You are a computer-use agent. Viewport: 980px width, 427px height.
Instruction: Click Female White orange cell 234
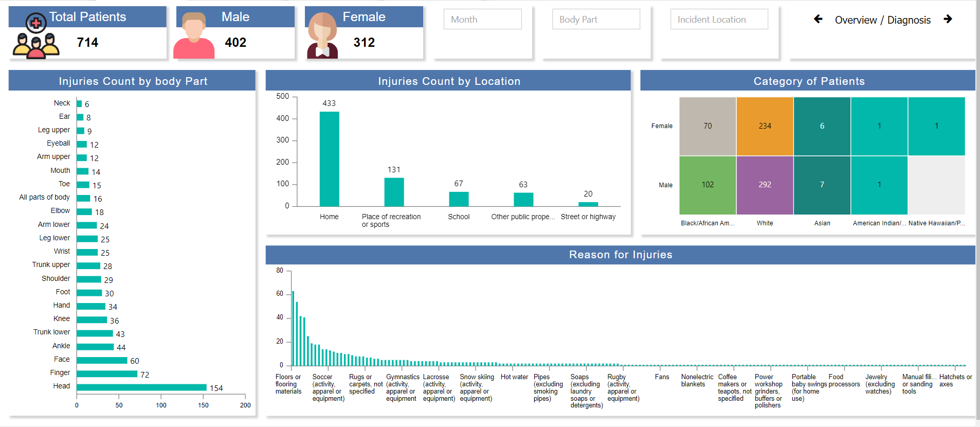pyautogui.click(x=765, y=126)
